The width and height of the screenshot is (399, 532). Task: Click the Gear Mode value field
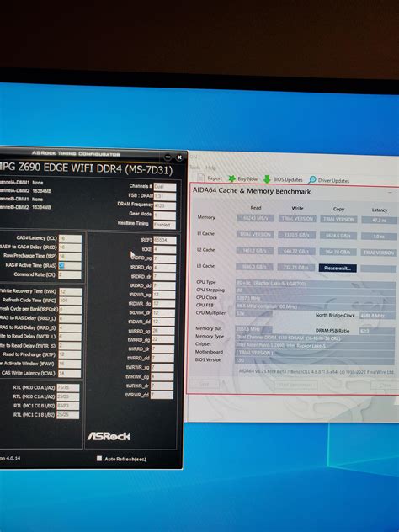tap(165, 215)
